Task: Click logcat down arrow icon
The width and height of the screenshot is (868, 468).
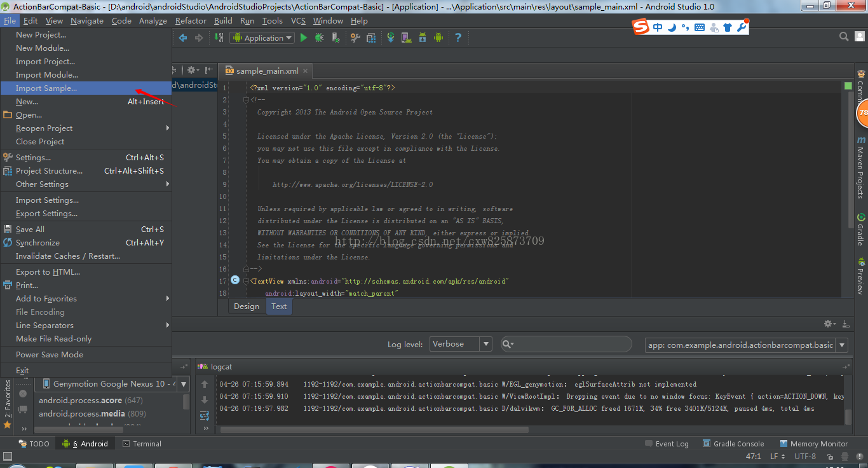Action: [205, 400]
